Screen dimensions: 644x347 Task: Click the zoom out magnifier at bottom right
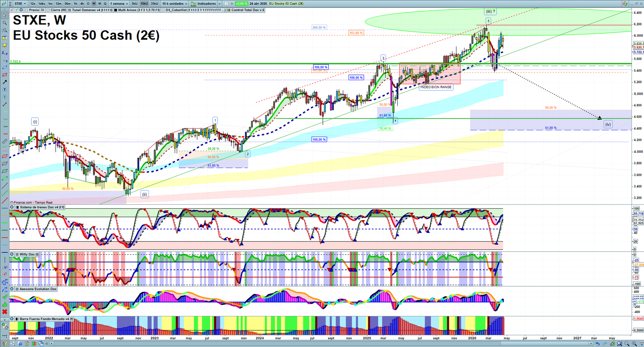click(627, 344)
